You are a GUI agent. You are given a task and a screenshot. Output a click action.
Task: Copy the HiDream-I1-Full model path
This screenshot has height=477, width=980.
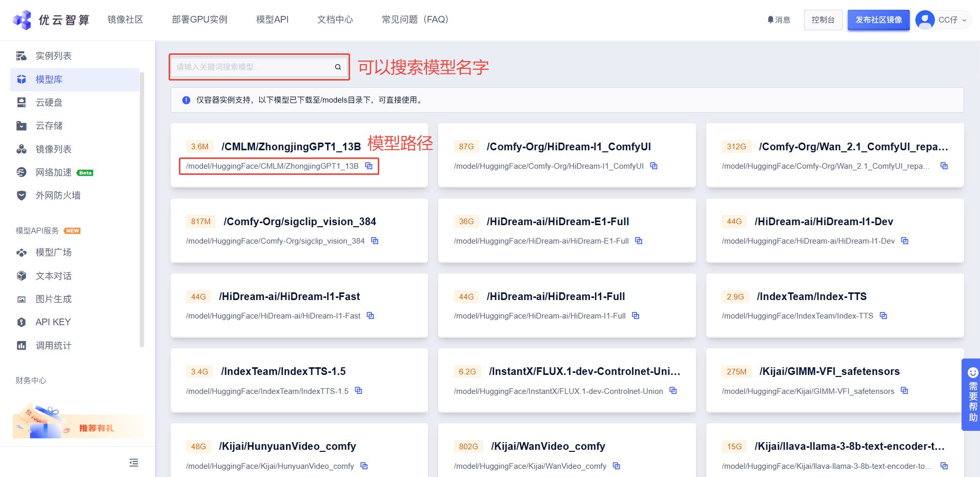[636, 315]
